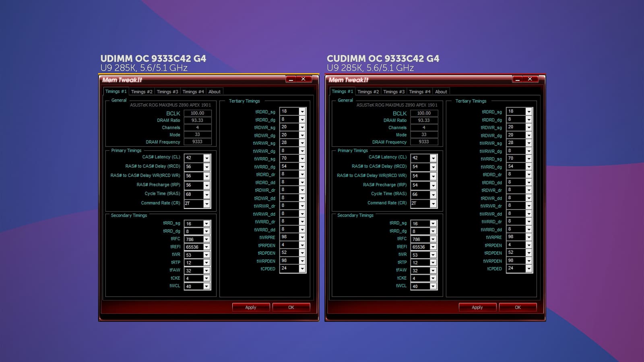Open tRCD WR dropdown in UDIMM window
The width and height of the screenshot is (644, 362).
tap(206, 176)
